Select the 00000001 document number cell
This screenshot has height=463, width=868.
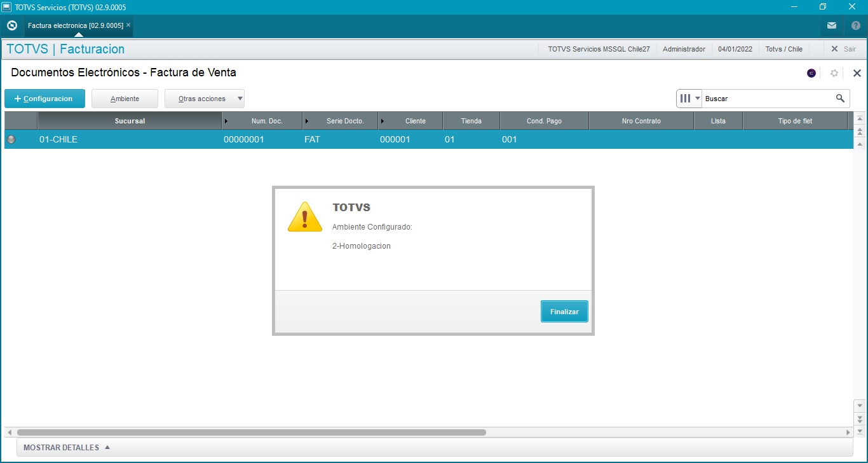coord(262,139)
